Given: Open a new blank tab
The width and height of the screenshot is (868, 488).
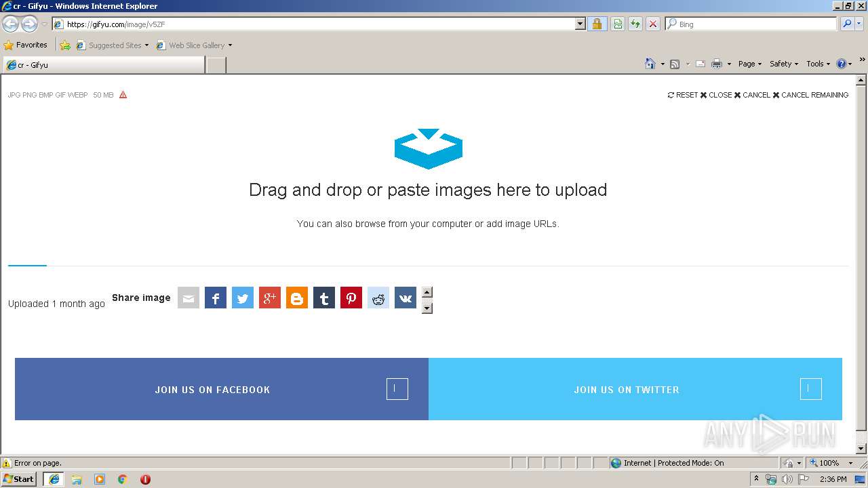Looking at the screenshot, I should click(216, 65).
